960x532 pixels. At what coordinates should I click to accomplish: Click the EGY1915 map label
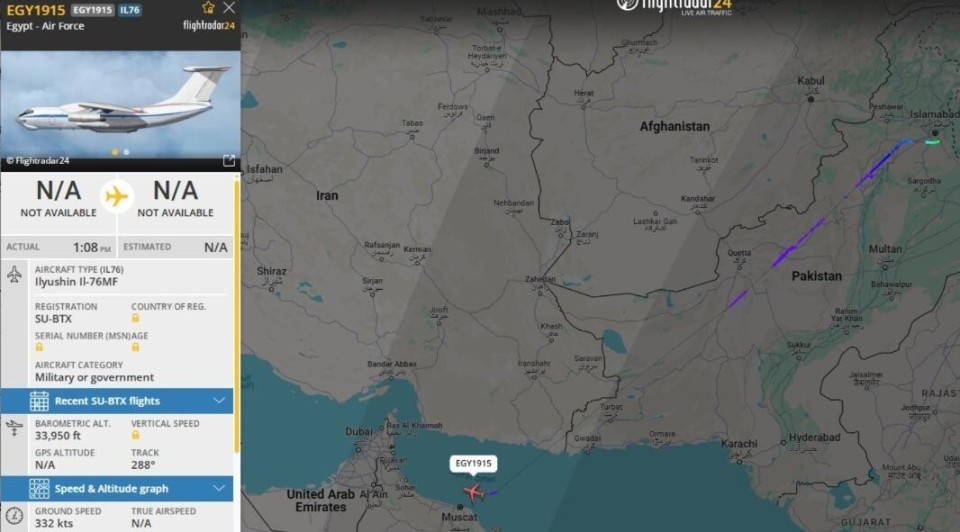[x=473, y=463]
